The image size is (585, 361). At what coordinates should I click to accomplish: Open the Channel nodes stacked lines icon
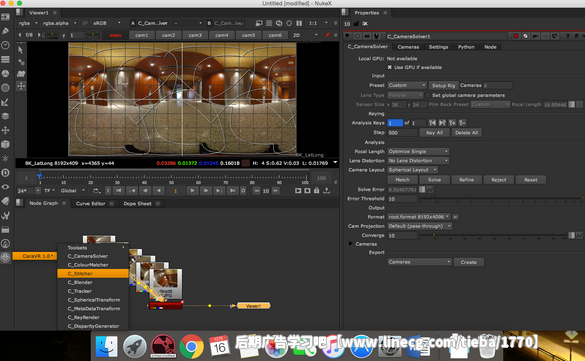5,59
